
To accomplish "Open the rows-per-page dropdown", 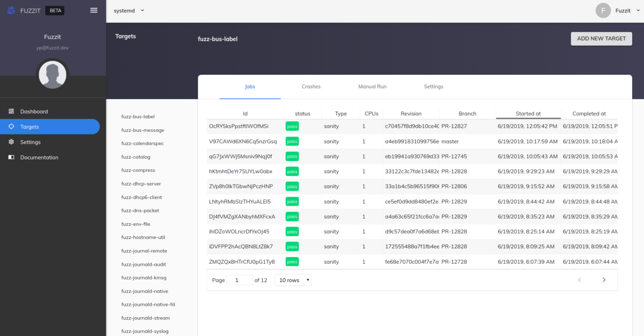I will tap(292, 279).
